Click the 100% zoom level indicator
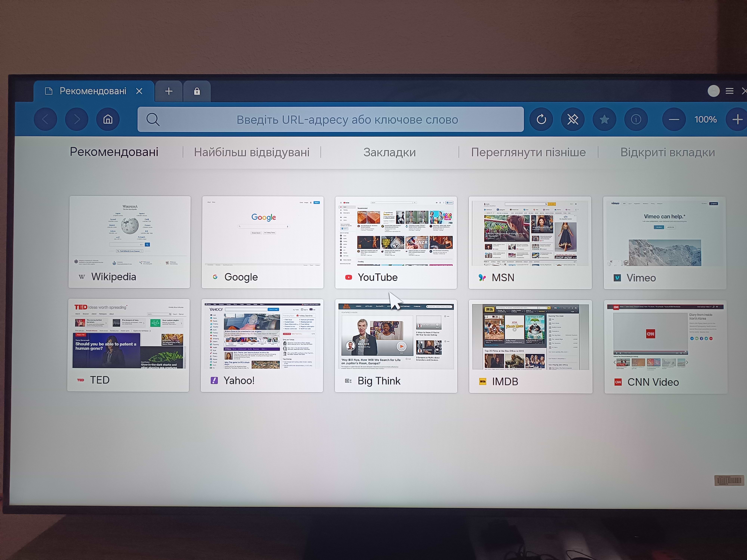Image resolution: width=747 pixels, height=560 pixels. 706,119
